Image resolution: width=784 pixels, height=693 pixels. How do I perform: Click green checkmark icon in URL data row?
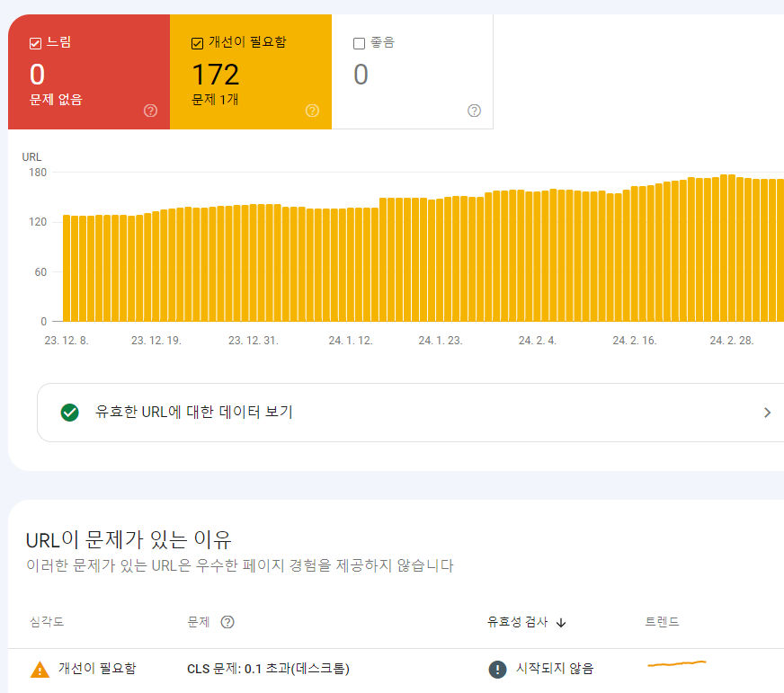pyautogui.click(x=69, y=413)
